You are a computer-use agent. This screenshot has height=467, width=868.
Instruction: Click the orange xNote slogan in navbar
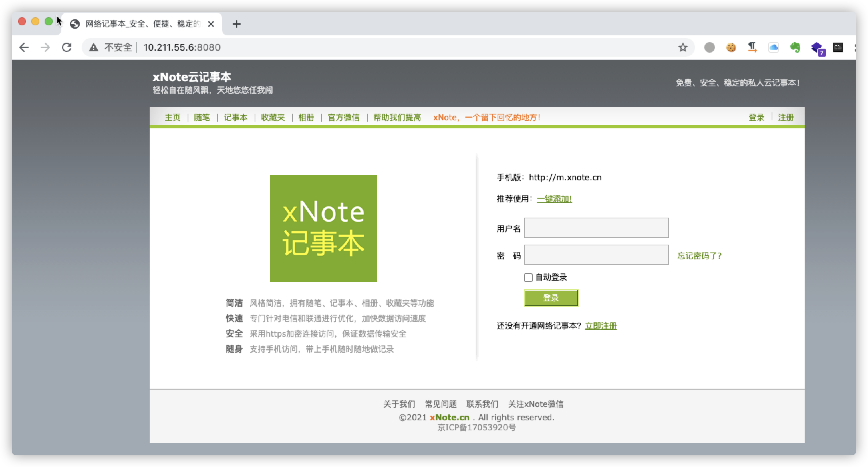486,117
